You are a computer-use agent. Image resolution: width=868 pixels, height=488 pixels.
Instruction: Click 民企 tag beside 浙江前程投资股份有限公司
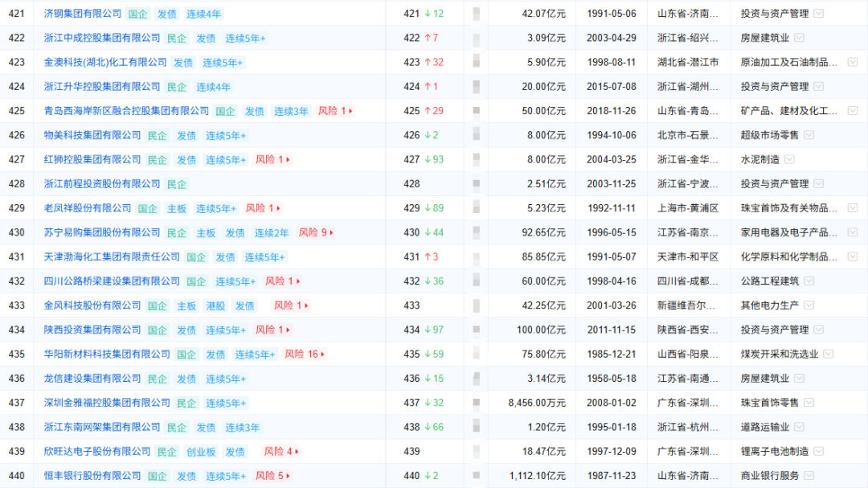(177, 184)
